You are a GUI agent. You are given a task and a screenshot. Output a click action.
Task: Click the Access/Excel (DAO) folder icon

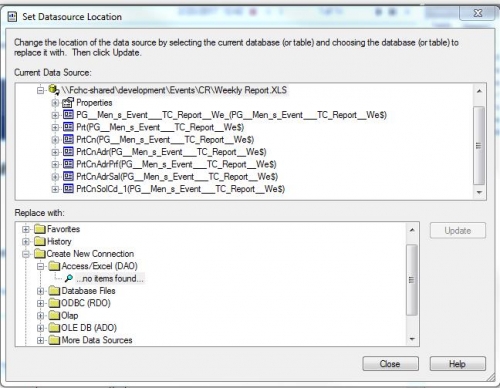[x=54, y=266]
